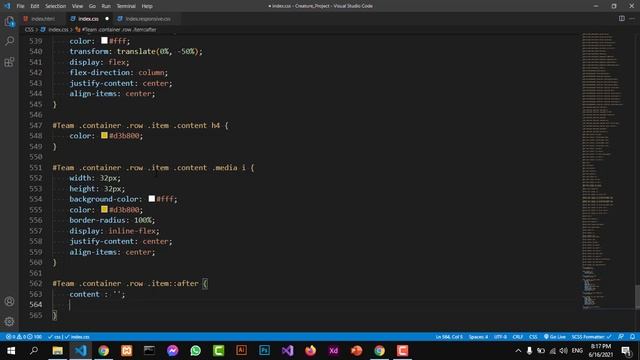Open XAMPP from the taskbar
Image resolution: width=640 pixels, height=360 pixels.
[x=126, y=351]
